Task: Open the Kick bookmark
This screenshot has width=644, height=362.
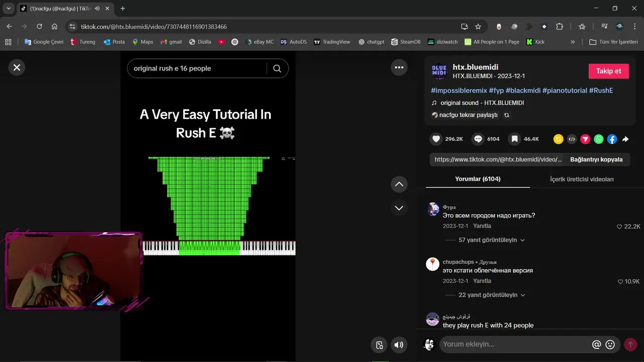Action: [x=535, y=42]
